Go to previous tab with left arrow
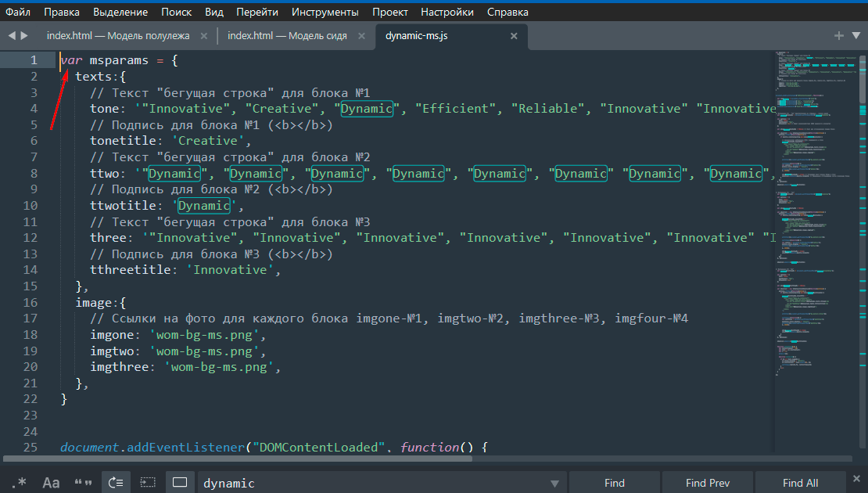This screenshot has width=868, height=493. (x=12, y=35)
